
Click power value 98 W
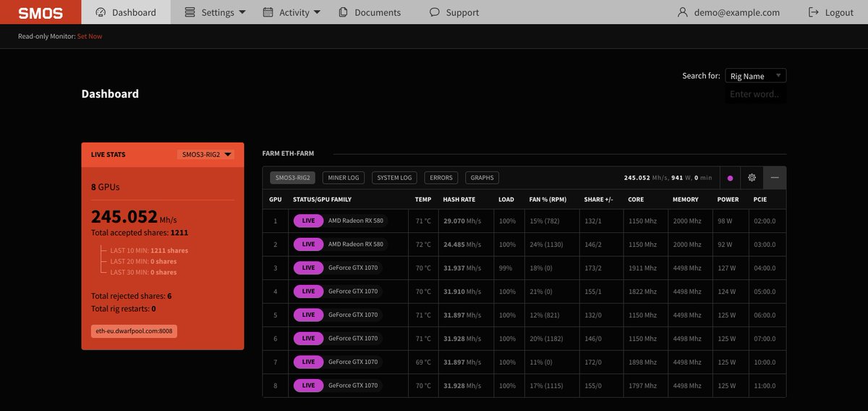pyautogui.click(x=726, y=221)
